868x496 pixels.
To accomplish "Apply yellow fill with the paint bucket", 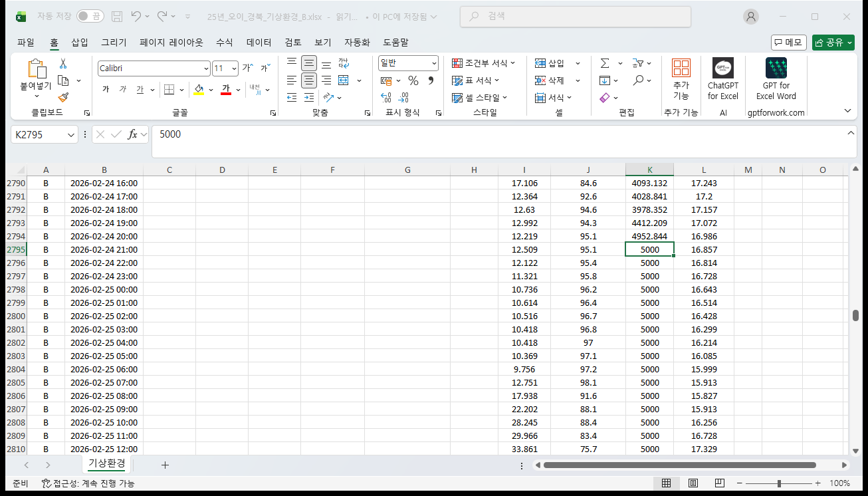I will 199,90.
